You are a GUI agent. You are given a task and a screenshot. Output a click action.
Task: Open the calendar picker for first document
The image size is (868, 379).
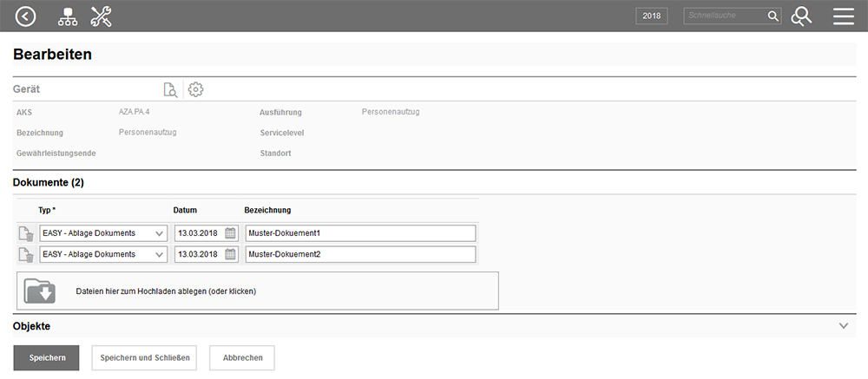pos(230,233)
